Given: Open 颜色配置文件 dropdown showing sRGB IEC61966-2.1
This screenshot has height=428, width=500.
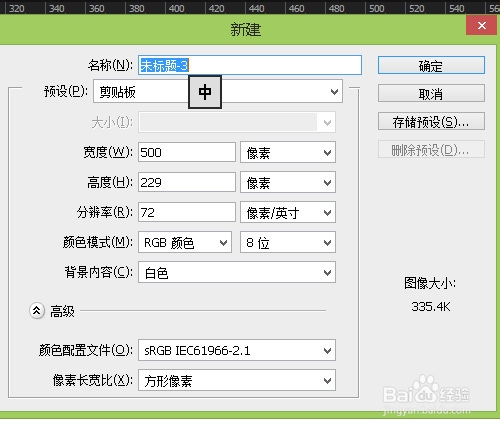Looking at the screenshot, I should click(237, 350).
